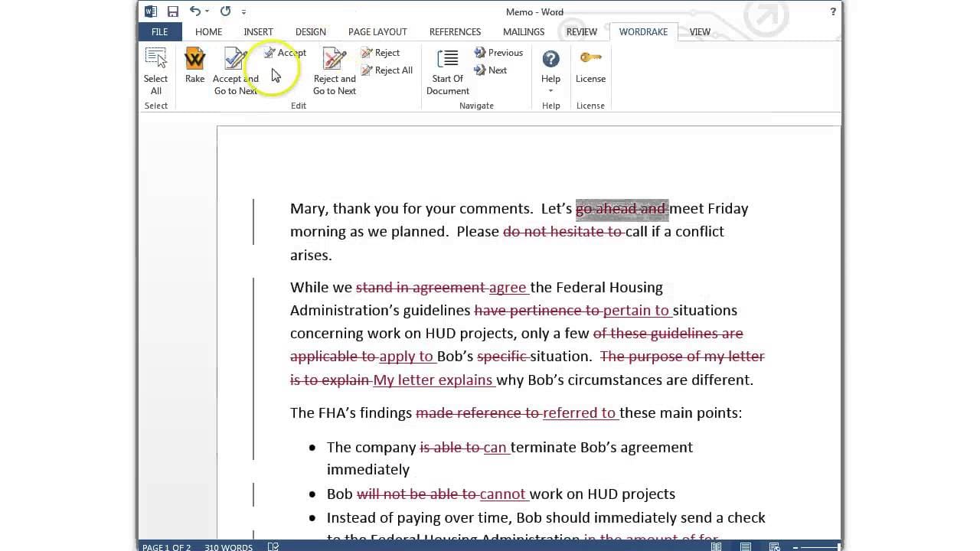The image size is (980, 551).
Task: Select the WORDRAKE tab
Action: pos(643,32)
